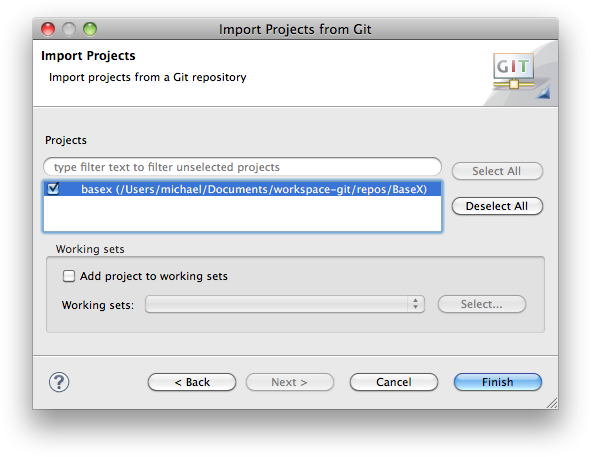Click the red close window button
The height and width of the screenshot is (457, 591).
pyautogui.click(x=48, y=29)
